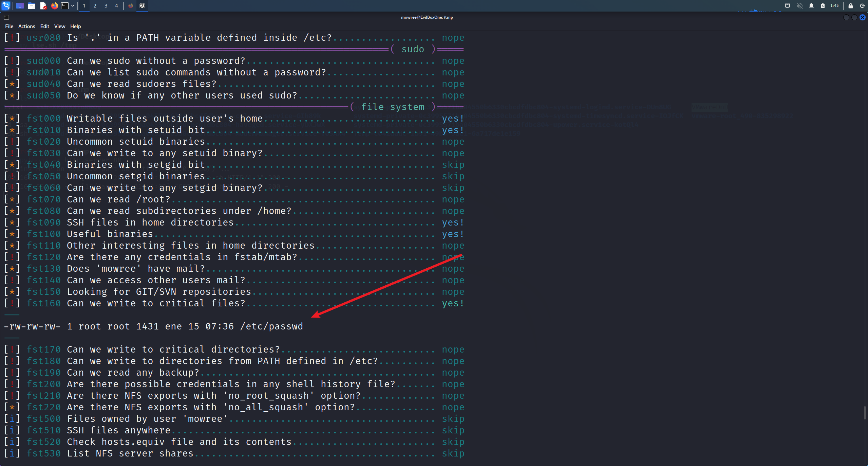The height and width of the screenshot is (466, 868).
Task: Open the wired network status icon
Action: [788, 6]
